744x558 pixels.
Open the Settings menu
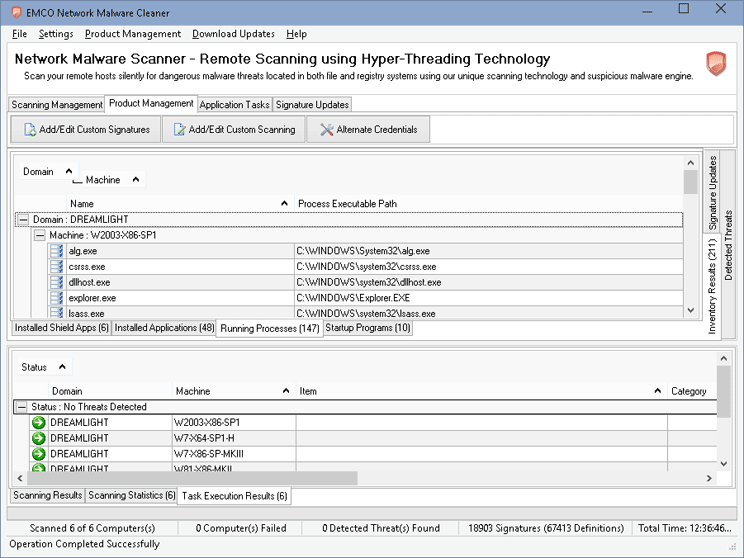pos(56,34)
